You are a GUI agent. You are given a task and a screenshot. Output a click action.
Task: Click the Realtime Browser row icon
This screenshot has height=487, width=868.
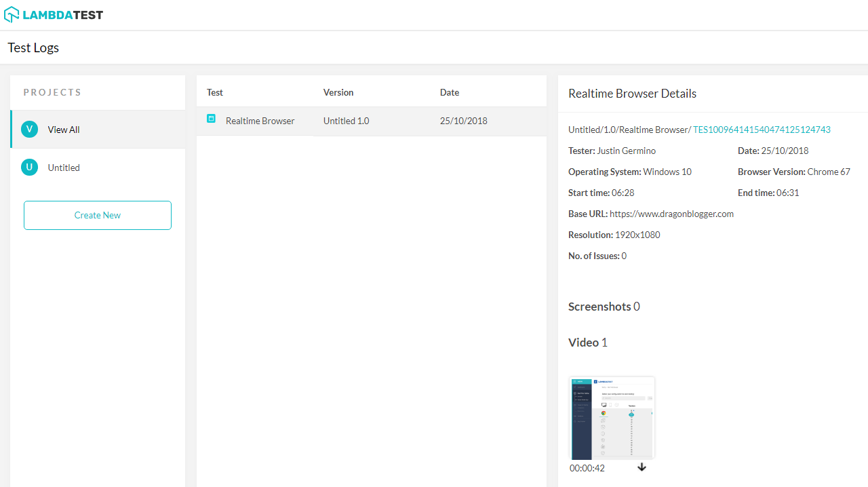[211, 119]
